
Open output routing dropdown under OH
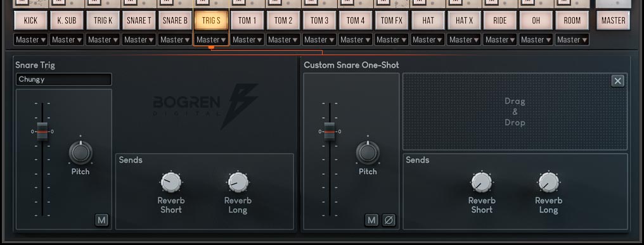tap(537, 40)
